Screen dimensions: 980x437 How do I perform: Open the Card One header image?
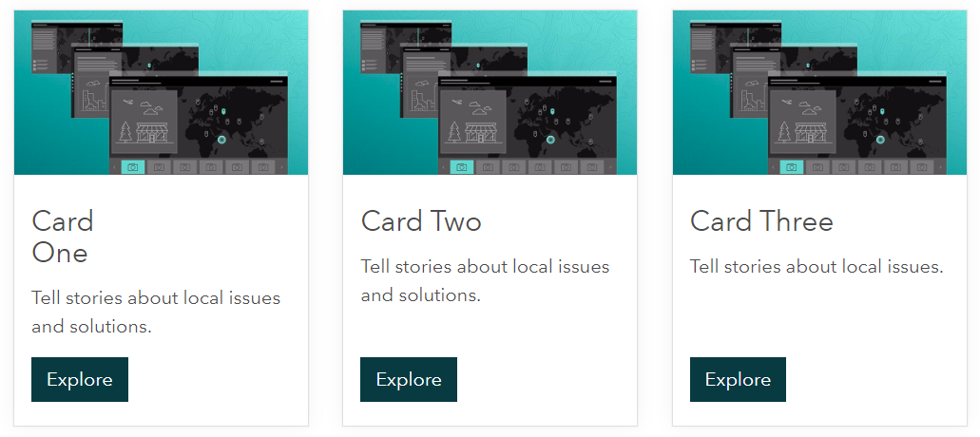click(x=162, y=92)
